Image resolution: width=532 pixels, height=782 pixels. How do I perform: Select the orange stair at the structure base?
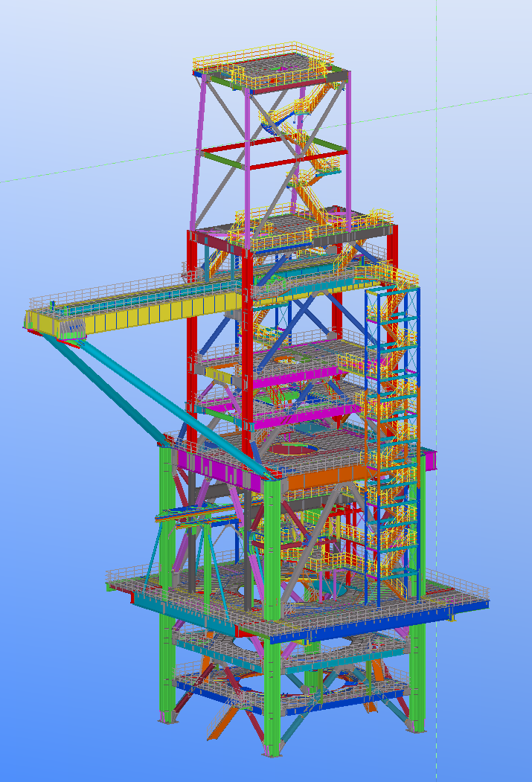222,722
